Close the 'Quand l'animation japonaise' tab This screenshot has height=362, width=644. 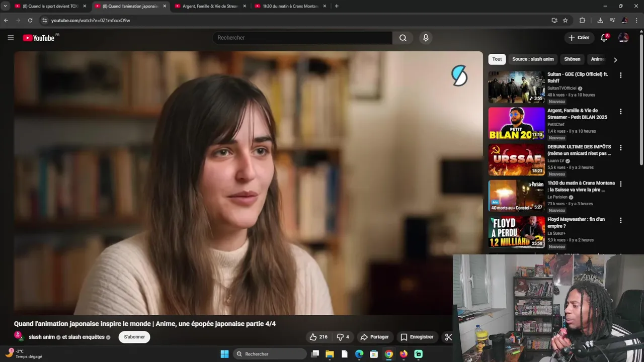pyautogui.click(x=165, y=6)
